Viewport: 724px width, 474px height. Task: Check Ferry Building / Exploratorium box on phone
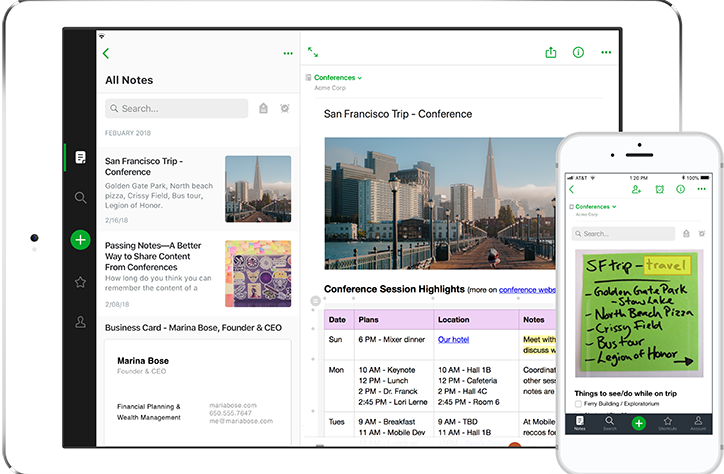[x=578, y=404]
